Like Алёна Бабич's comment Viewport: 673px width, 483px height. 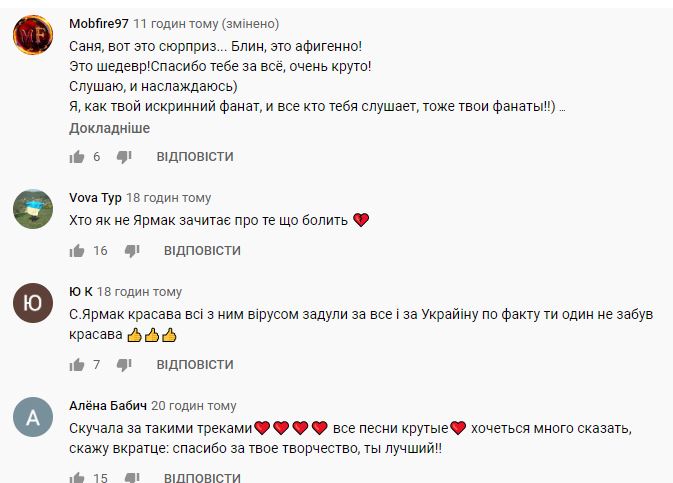(77, 478)
